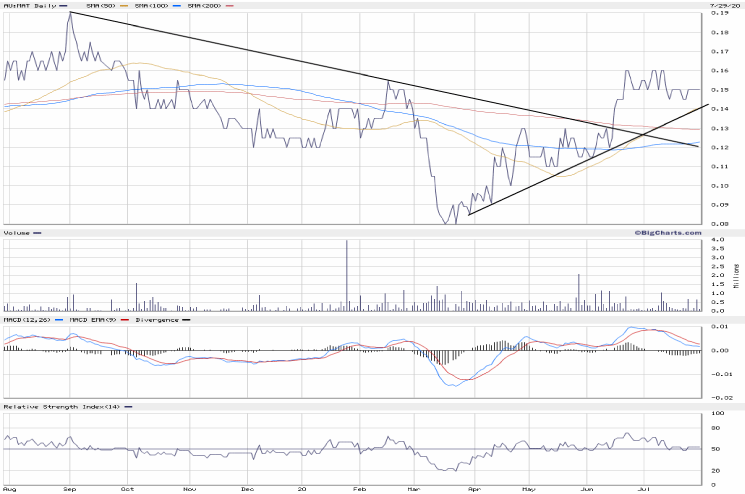Click the 3.5 volume axis label
This screenshot has height=494, width=745.
(x=717, y=248)
